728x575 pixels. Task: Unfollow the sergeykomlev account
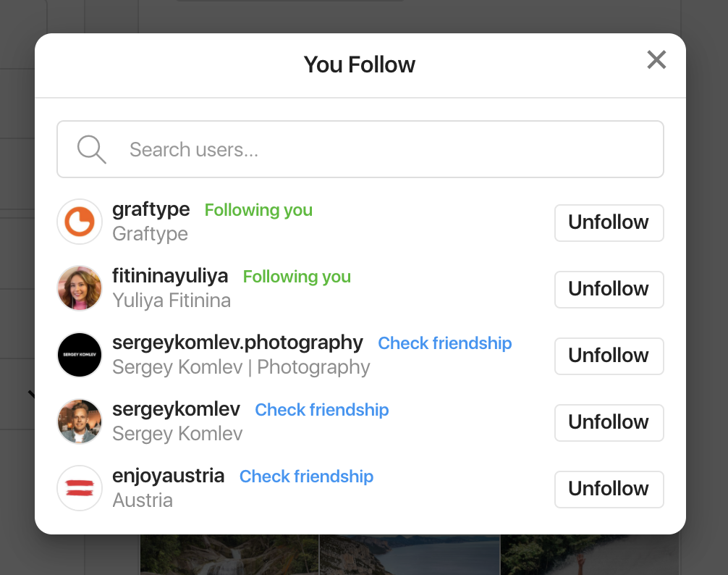click(x=609, y=422)
